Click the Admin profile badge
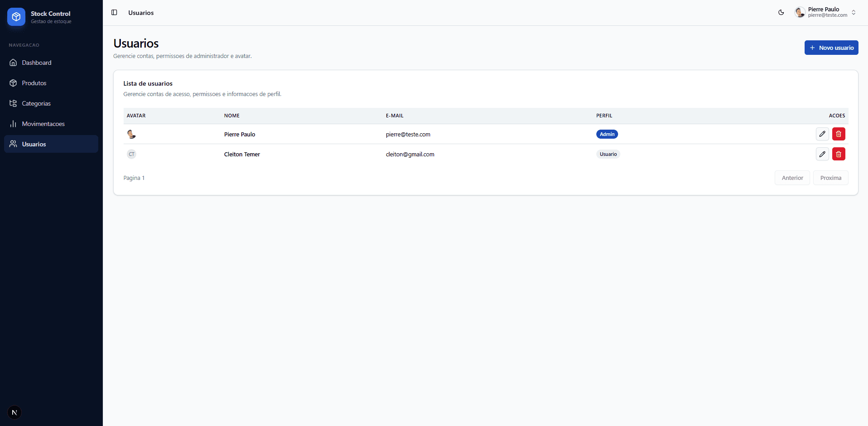Image resolution: width=868 pixels, height=426 pixels. pos(607,134)
